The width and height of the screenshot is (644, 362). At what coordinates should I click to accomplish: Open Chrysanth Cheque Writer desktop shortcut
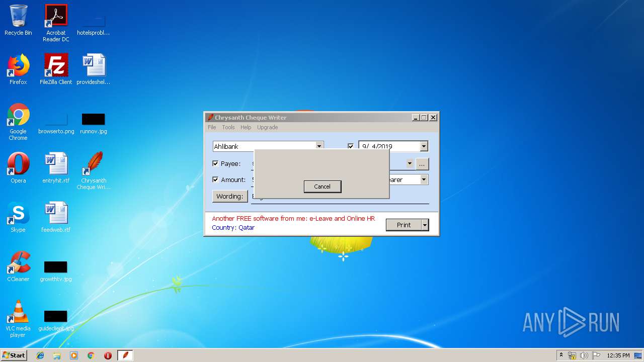94,171
